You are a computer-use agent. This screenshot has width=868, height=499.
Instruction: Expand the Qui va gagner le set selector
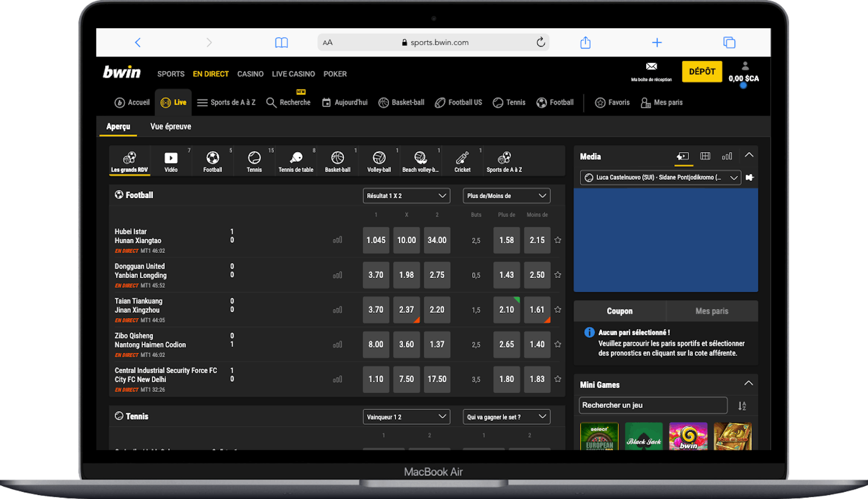pos(506,416)
